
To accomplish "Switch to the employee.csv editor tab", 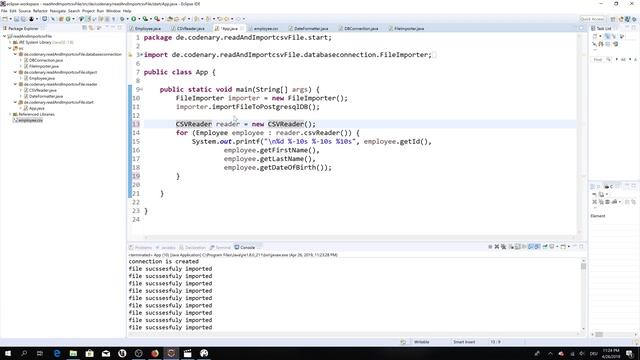I will 266,29.
